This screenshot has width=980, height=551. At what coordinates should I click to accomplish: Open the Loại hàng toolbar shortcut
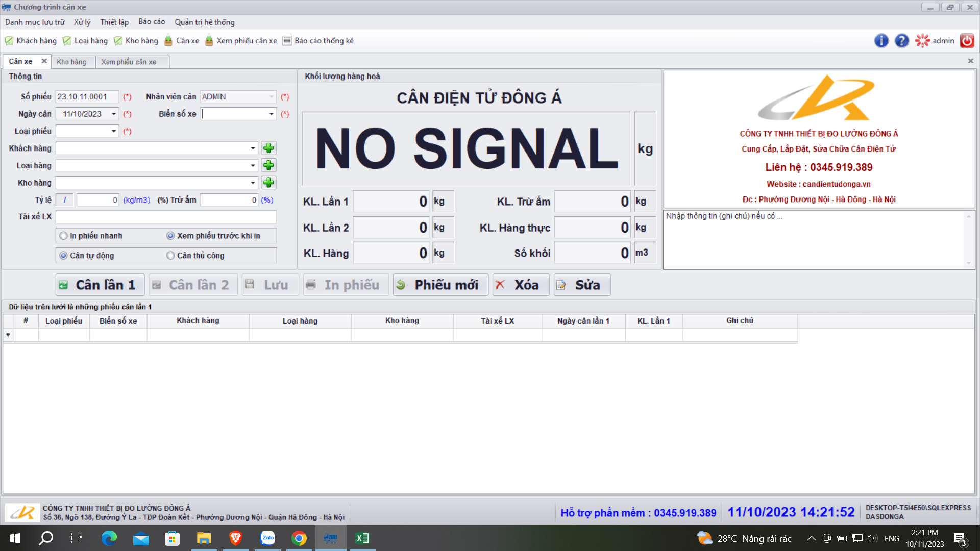tap(85, 41)
